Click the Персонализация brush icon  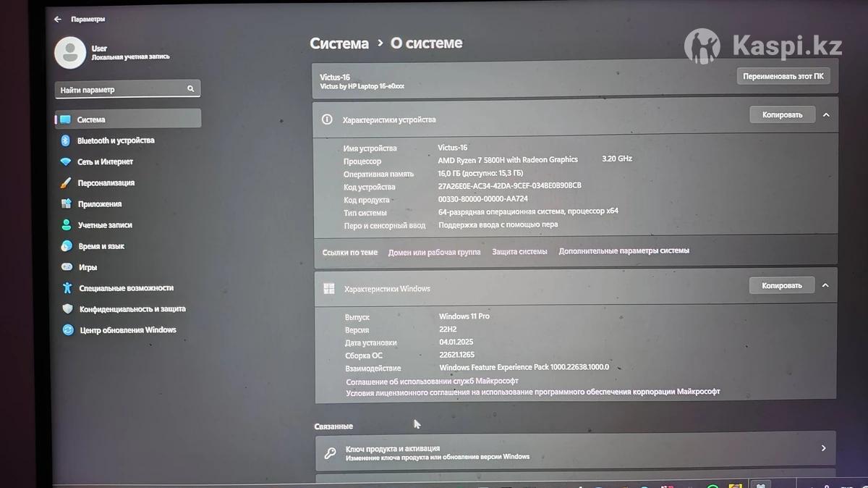coord(66,183)
